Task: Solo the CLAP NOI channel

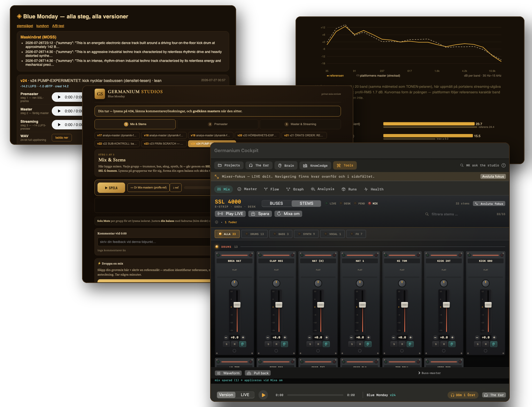Action: pyautogui.click(x=268, y=344)
